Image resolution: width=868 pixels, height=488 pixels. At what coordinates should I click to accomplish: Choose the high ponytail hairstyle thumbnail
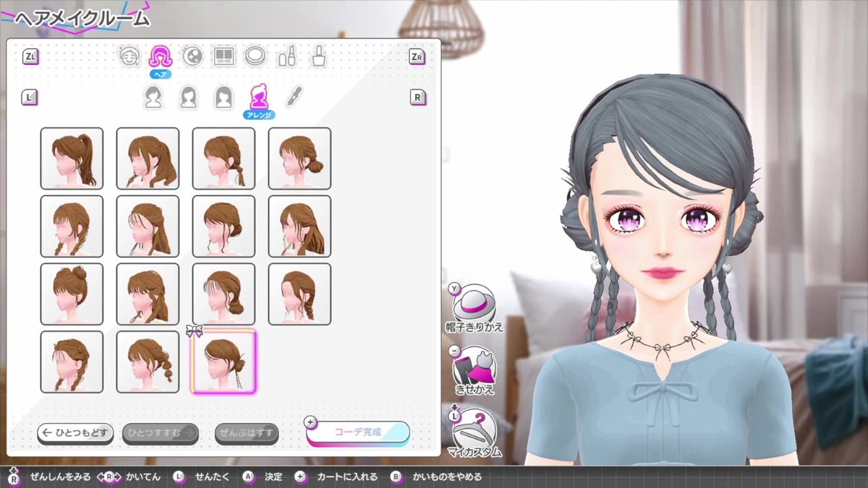click(72, 158)
